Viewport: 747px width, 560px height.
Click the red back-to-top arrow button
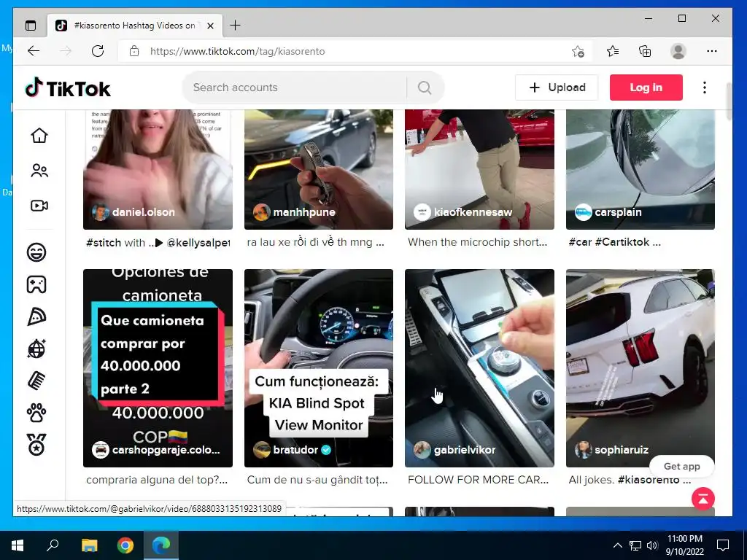pos(703,499)
